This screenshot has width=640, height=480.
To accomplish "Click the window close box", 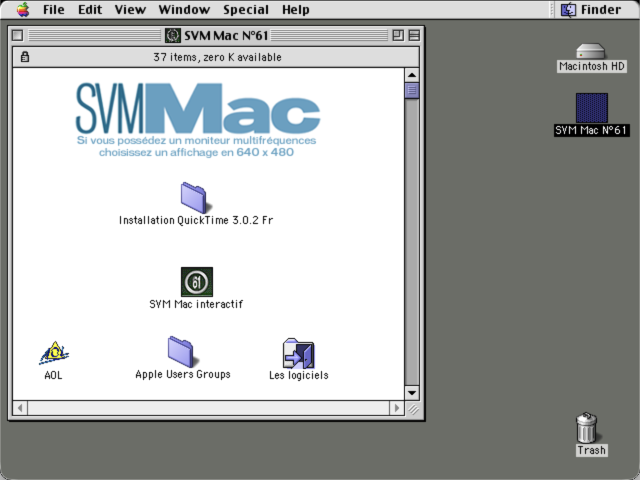I will click(18, 36).
